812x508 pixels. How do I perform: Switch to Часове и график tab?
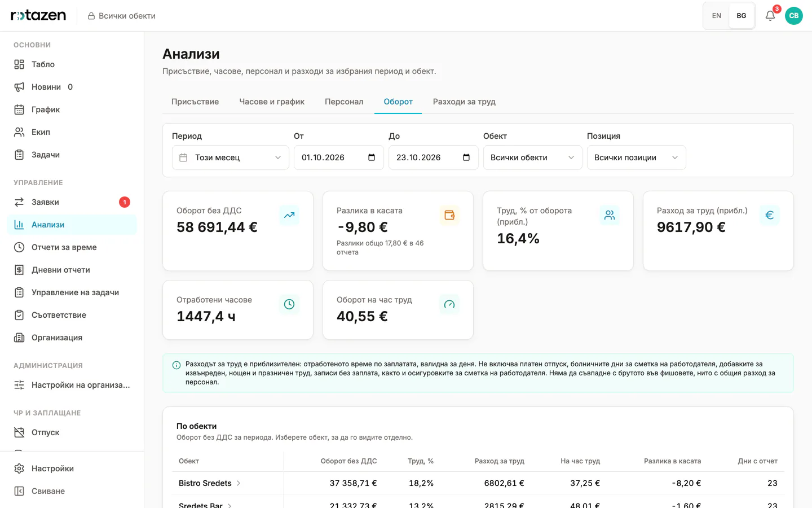coord(272,102)
